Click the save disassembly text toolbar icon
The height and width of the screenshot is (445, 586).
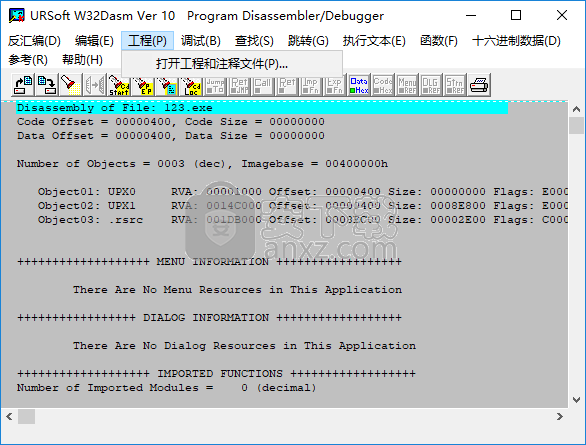(x=46, y=85)
